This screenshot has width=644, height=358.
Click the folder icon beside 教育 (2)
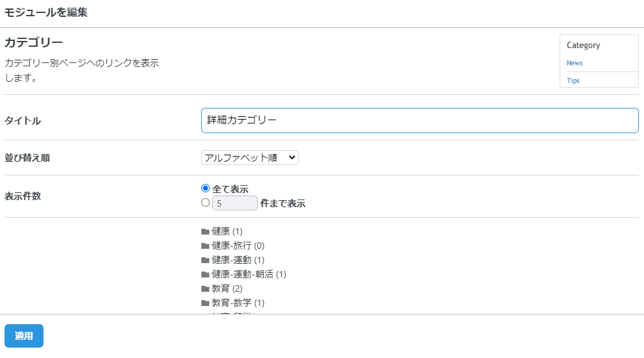[x=205, y=289]
